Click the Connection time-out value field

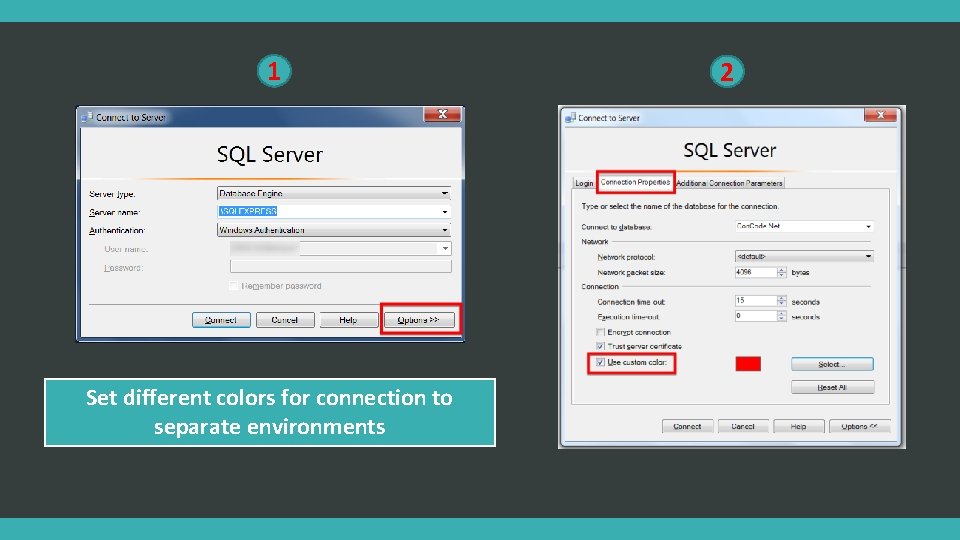coord(756,301)
